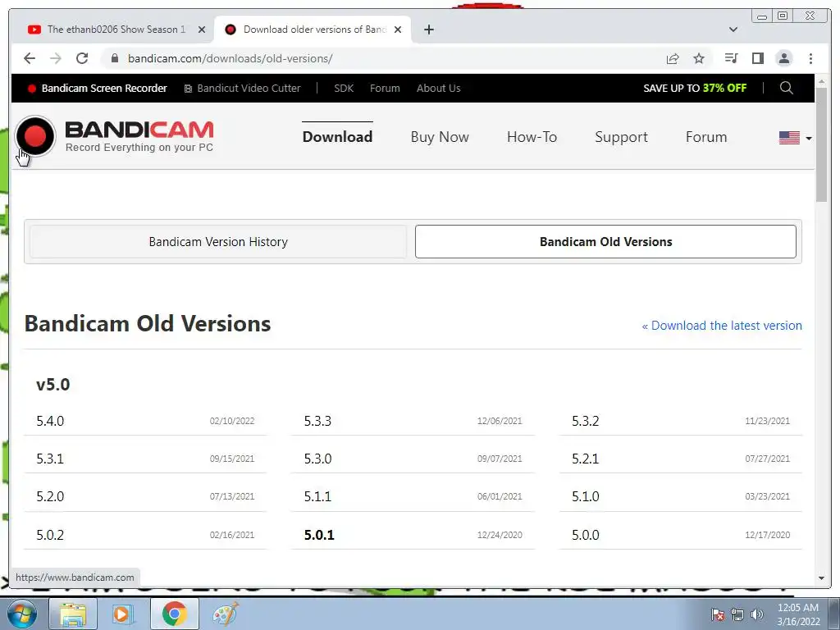The width and height of the screenshot is (840, 630).
Task: Download version 5.1.0
Action: click(x=585, y=496)
